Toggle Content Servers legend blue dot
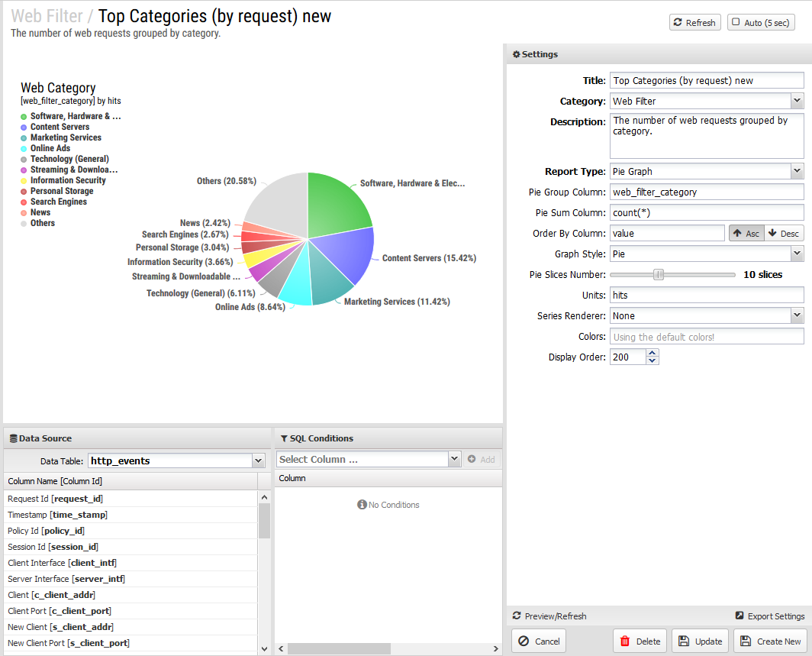 24,128
